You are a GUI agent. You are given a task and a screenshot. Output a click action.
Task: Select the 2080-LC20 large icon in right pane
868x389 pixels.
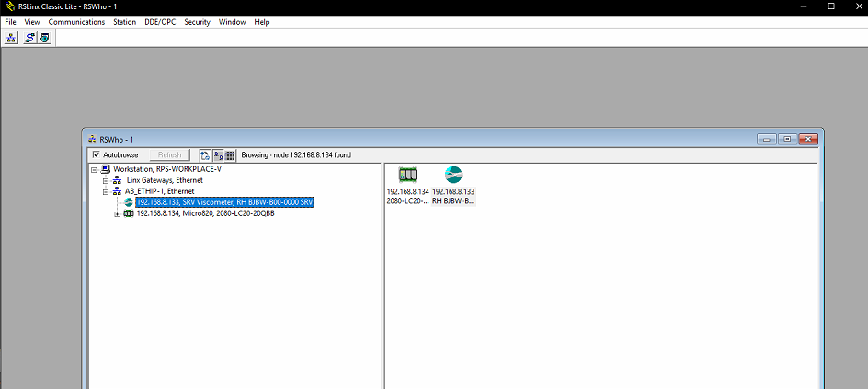tap(408, 176)
